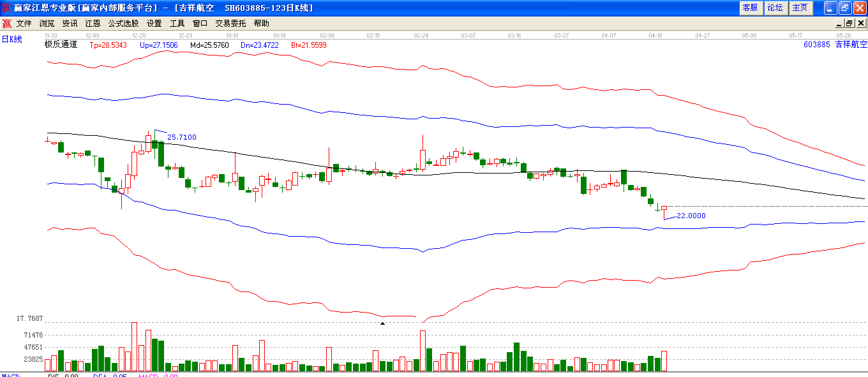The width and height of the screenshot is (868, 377).
Task: Minimize the inner chart child window
Action: click(x=839, y=24)
